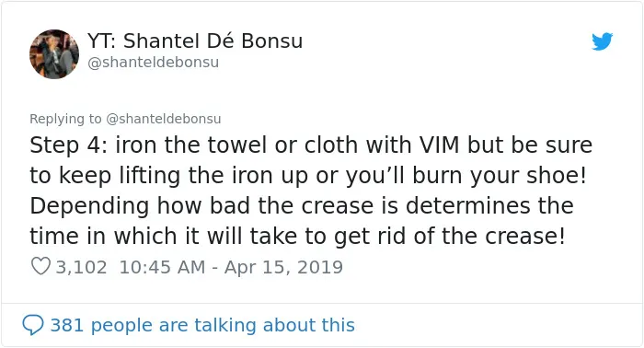
Task: Click the word VIM in the tweet
Action: [x=439, y=145]
